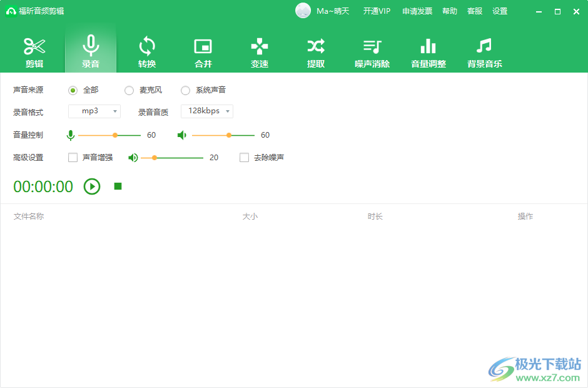Click the system speaker volume icon
Viewport: 588px width, 388px height.
pyautogui.click(x=182, y=135)
